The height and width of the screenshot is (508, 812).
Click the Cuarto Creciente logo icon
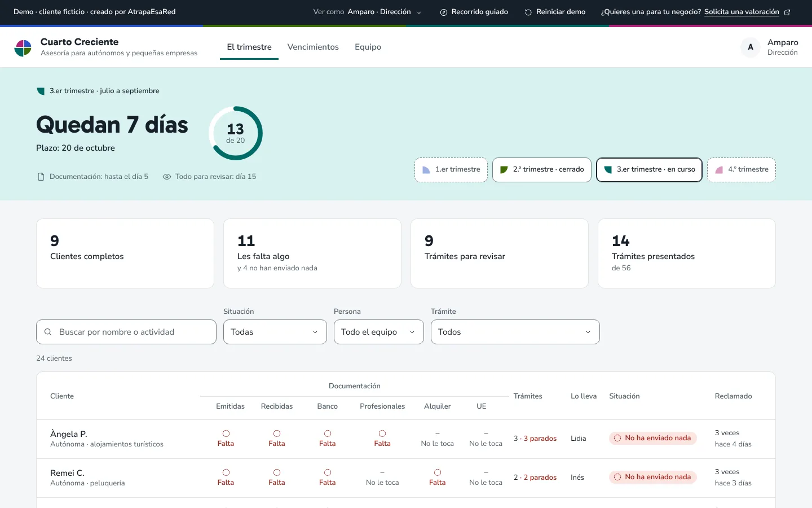(23, 48)
